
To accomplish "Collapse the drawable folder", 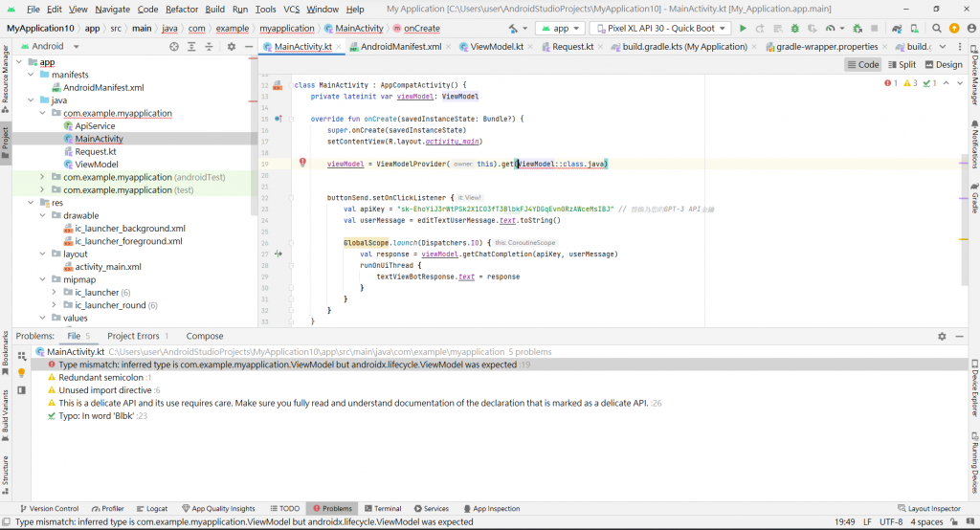I will click(42, 215).
